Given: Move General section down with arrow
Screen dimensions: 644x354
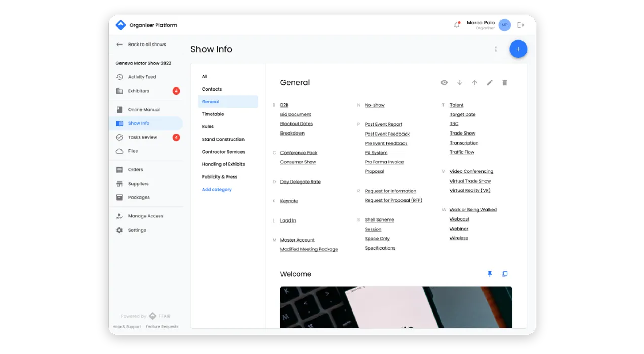Looking at the screenshot, I should click(460, 83).
